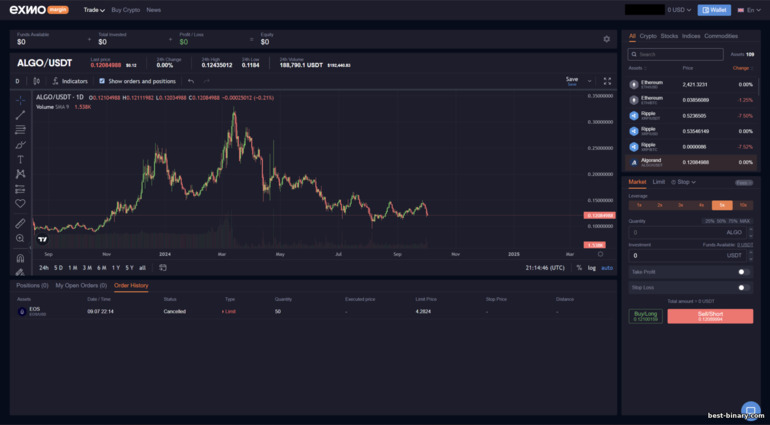The width and height of the screenshot is (770, 425).
Task: Click the Buy/Long button
Action: click(x=645, y=316)
